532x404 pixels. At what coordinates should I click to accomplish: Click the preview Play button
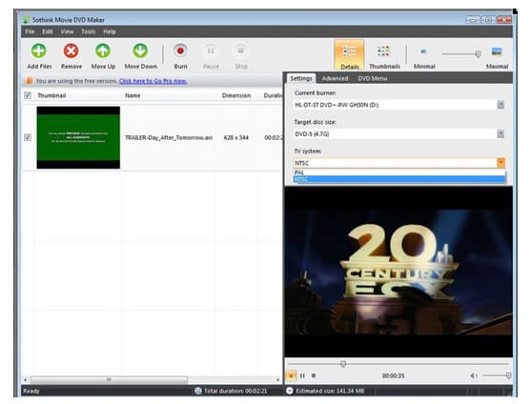click(291, 375)
